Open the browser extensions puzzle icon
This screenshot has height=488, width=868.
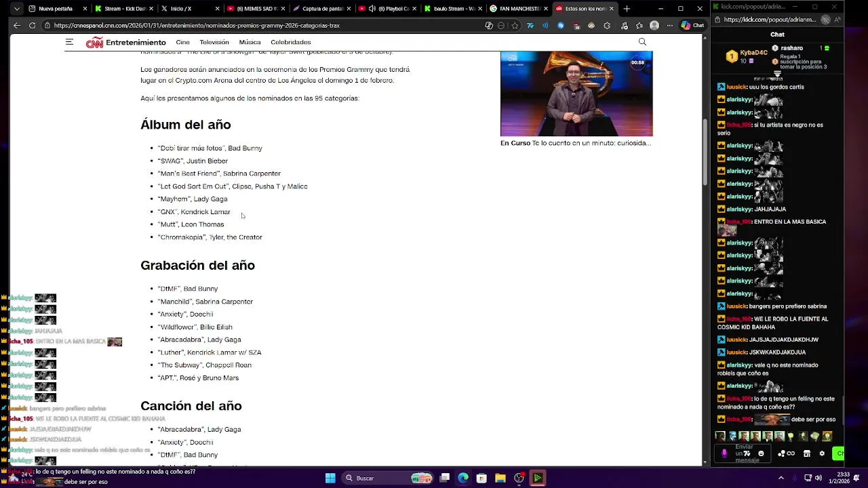pyautogui.click(x=607, y=25)
